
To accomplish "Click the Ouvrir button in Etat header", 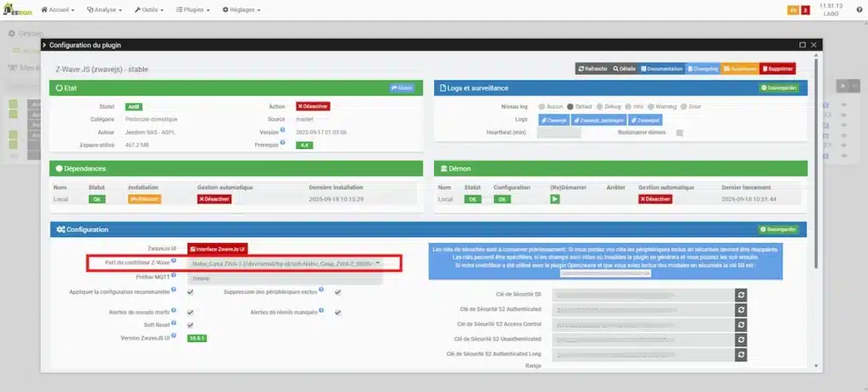I will [401, 88].
